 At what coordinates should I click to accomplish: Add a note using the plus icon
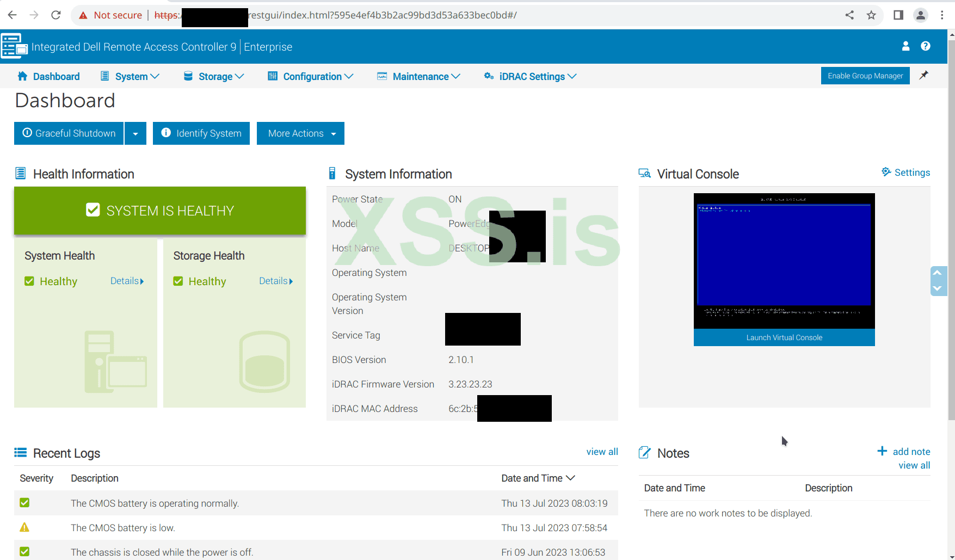[882, 451]
